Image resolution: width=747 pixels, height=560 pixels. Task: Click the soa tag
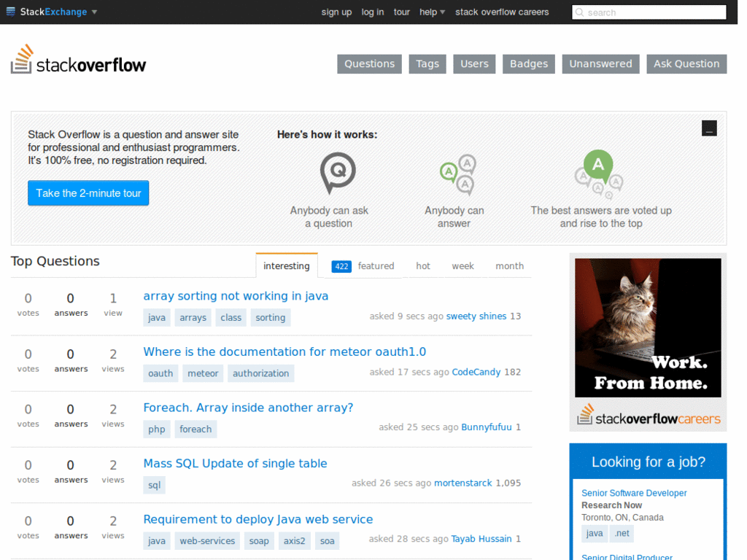pyautogui.click(x=327, y=540)
